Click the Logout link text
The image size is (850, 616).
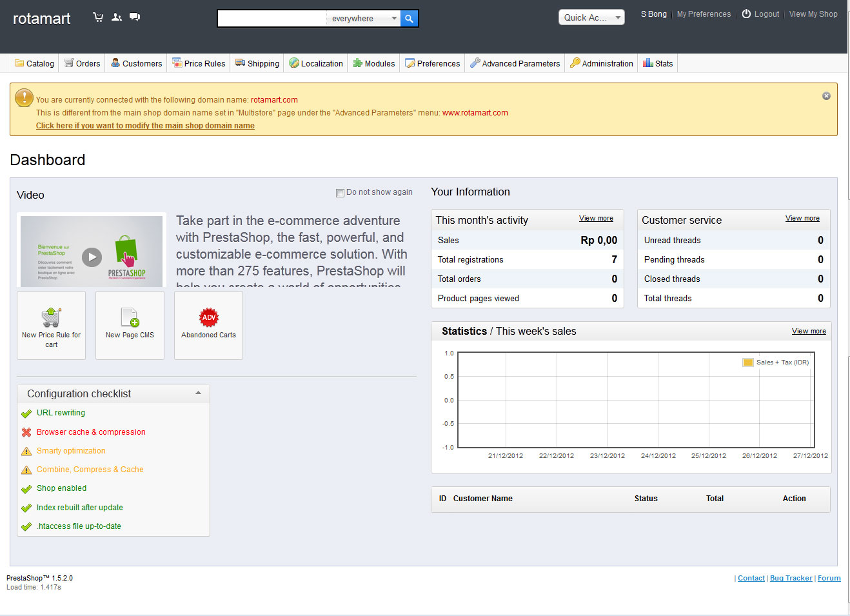(766, 14)
